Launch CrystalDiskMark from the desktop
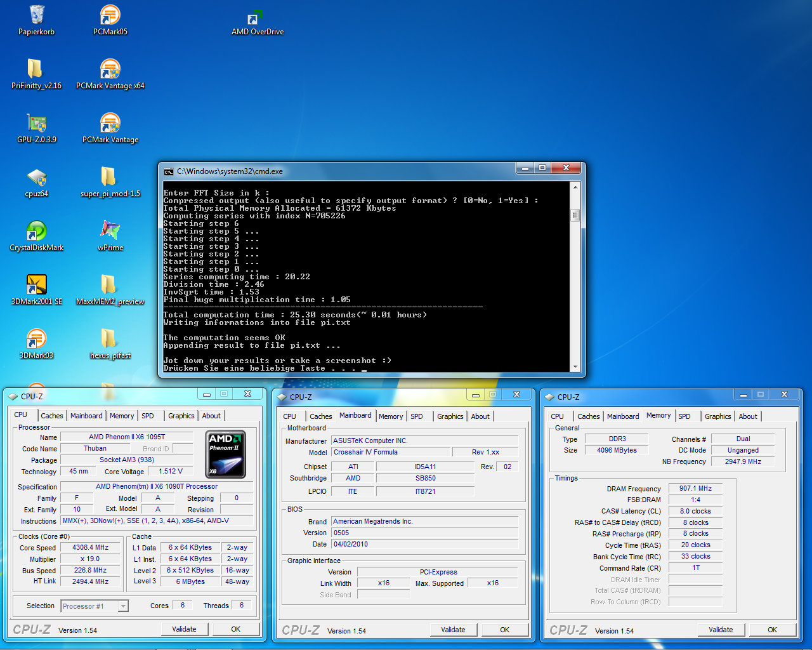 click(37, 236)
